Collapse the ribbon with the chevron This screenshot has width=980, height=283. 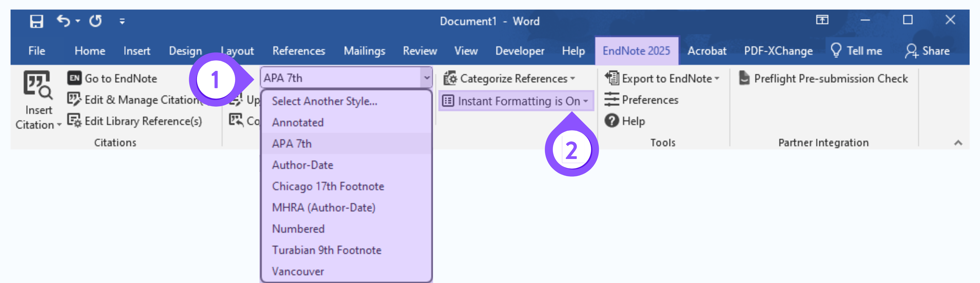[958, 143]
